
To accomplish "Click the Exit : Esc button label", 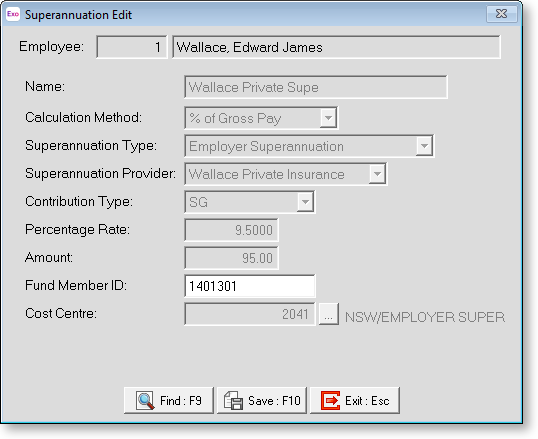I will (x=367, y=401).
